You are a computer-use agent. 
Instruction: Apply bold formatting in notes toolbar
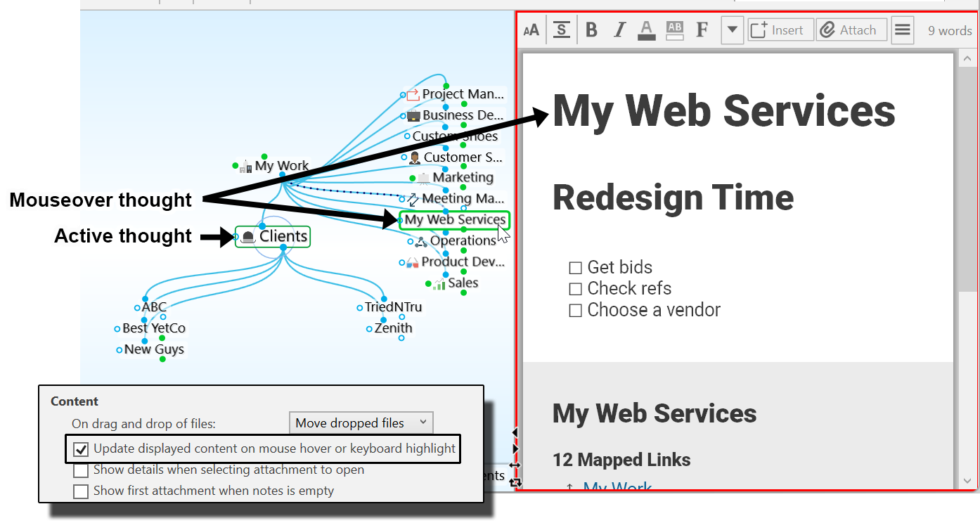(591, 30)
